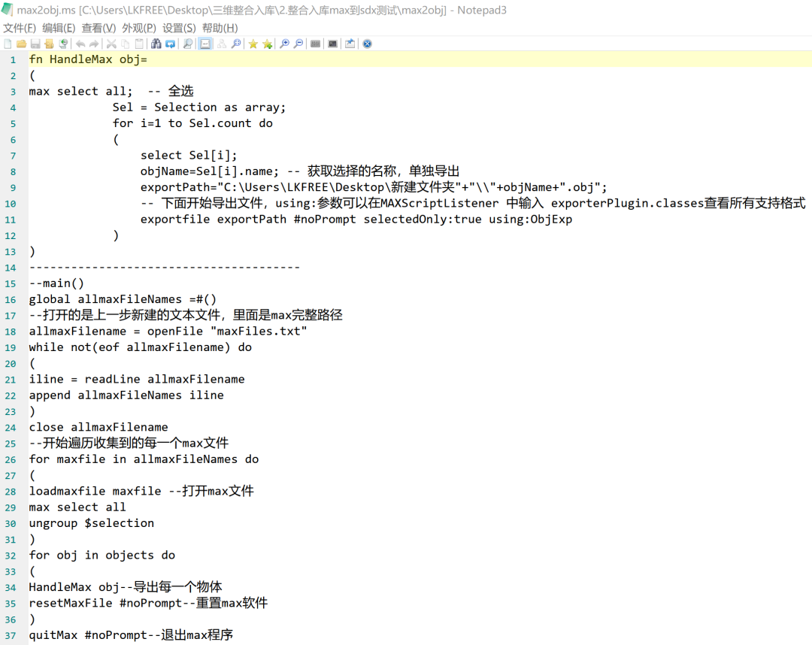The height and width of the screenshot is (645, 812).
Task: Click the blue circle X exit icon
Action: 367,44
